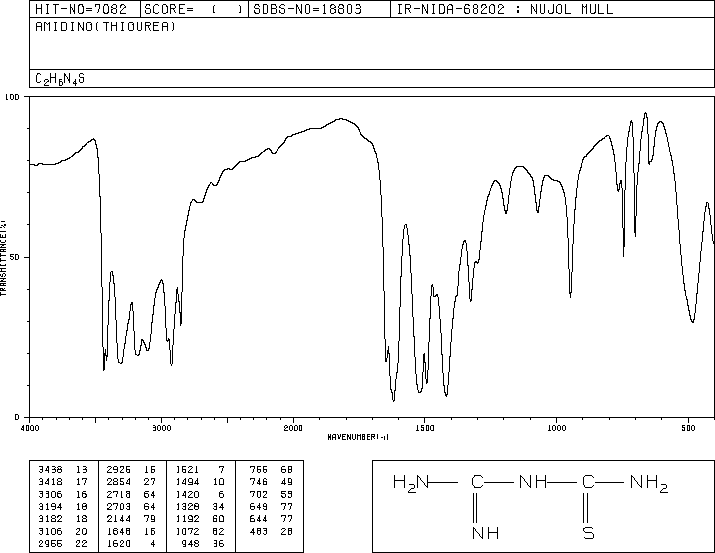715x553 pixels.
Task: Select the SCORE= header cell
Action: click(194, 9)
